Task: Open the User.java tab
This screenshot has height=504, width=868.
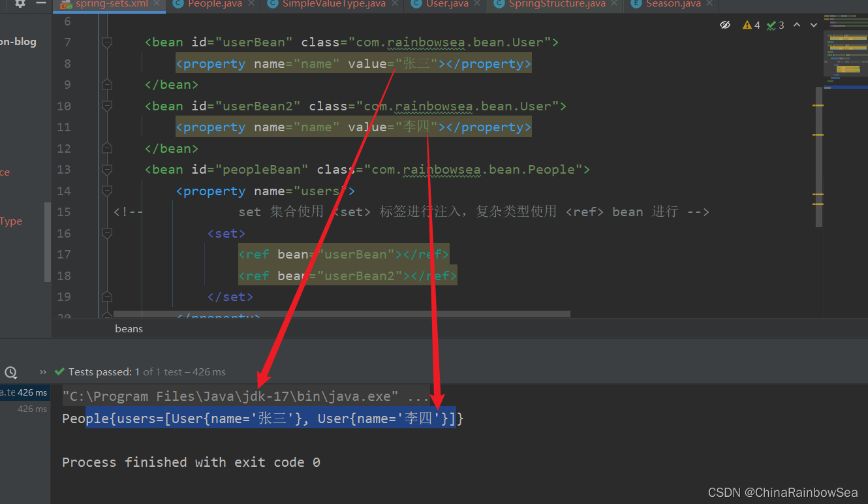Action: (x=447, y=4)
